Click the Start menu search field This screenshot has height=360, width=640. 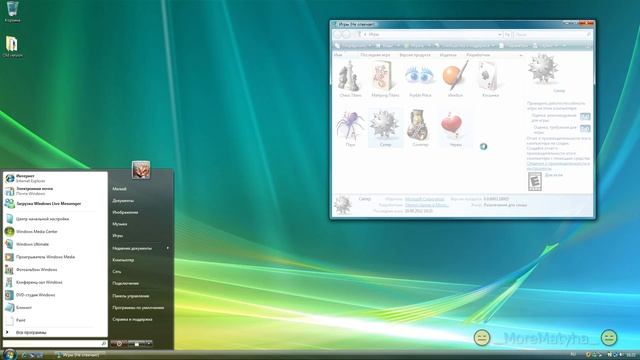55,344
